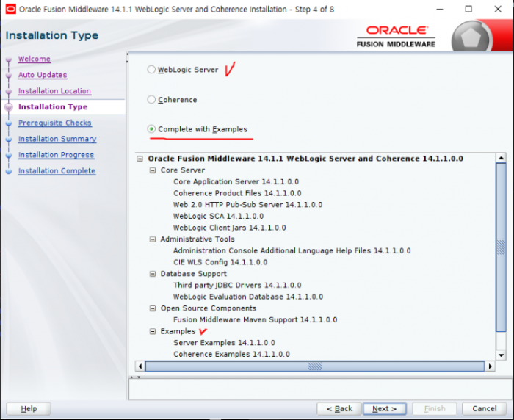Viewport: 514px width, 420px height.
Task: Select CIE WLS Config 14.1.1.0.0 row
Action: point(220,262)
